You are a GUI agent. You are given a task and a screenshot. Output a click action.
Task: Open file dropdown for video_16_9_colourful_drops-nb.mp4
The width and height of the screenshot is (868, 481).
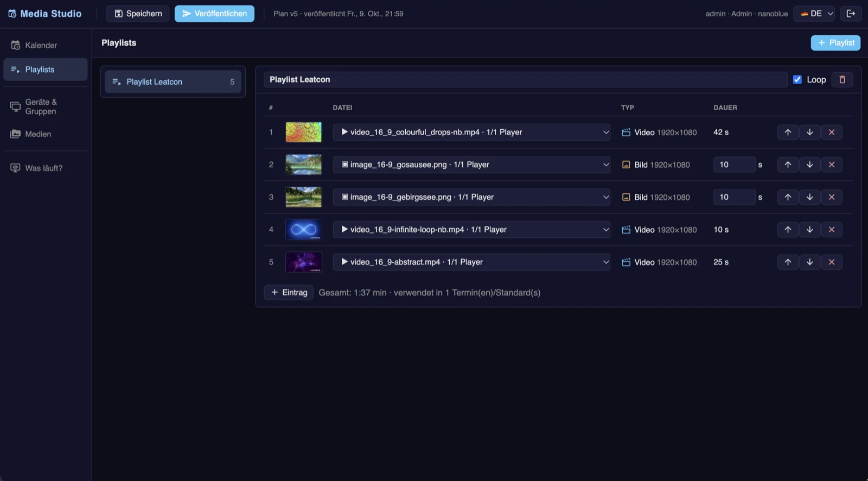pos(471,132)
